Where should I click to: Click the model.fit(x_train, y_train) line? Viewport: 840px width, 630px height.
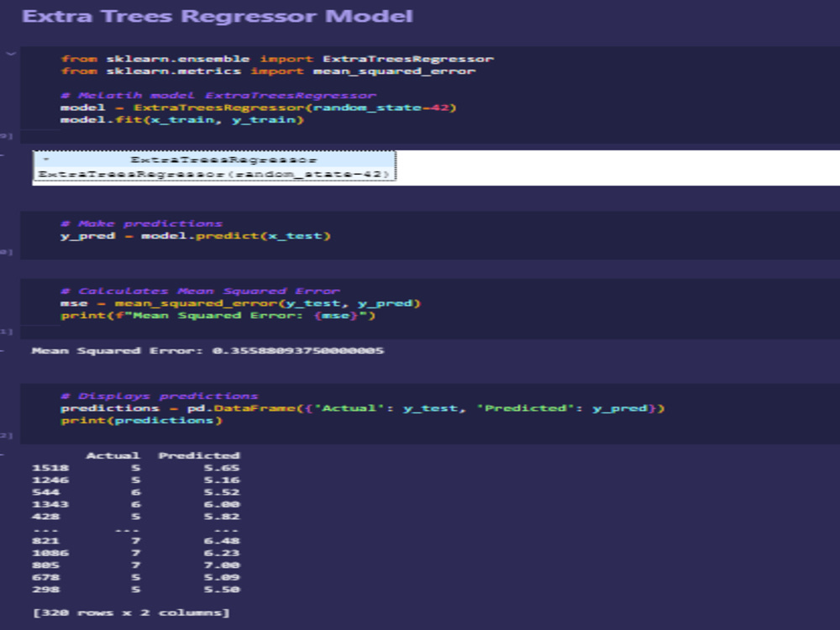tap(182, 119)
